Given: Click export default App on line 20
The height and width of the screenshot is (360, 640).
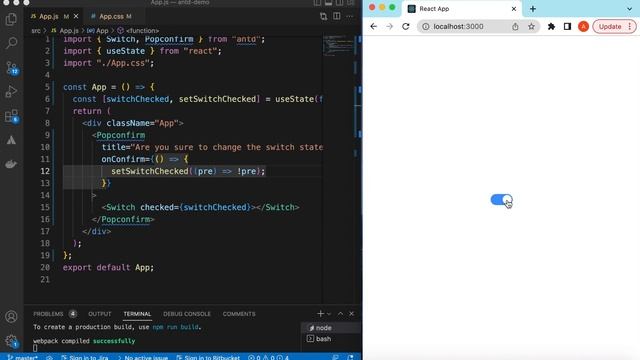Looking at the screenshot, I should (x=108, y=267).
